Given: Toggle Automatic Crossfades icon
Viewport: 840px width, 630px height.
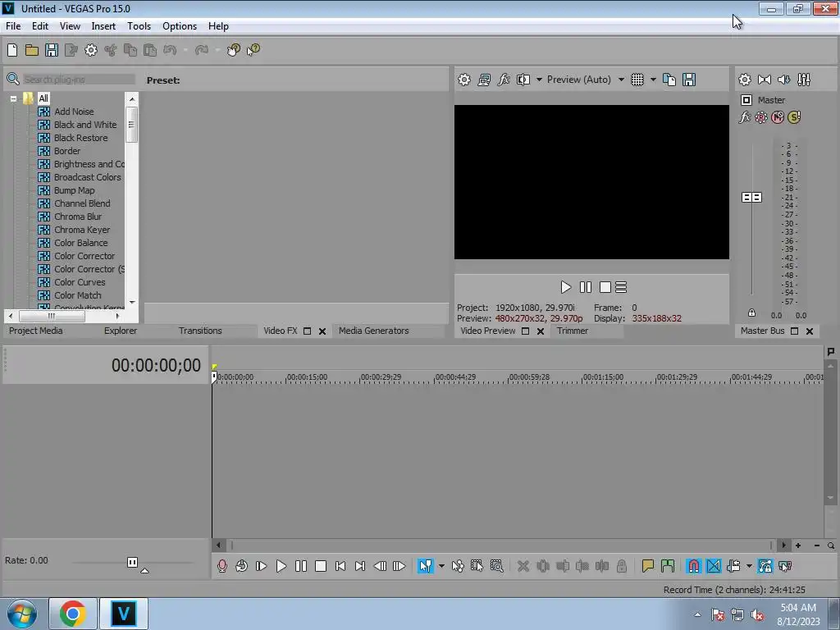Looking at the screenshot, I should 714,566.
